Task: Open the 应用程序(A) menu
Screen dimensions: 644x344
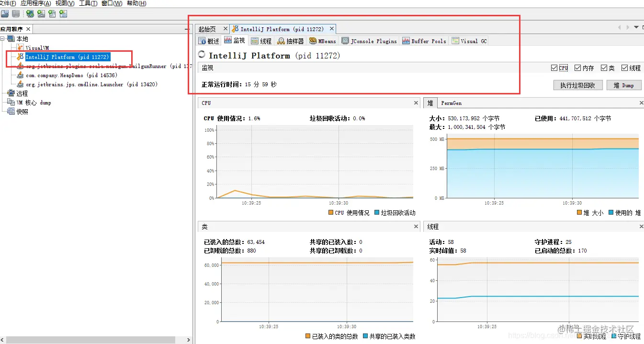Action: (x=36, y=3)
